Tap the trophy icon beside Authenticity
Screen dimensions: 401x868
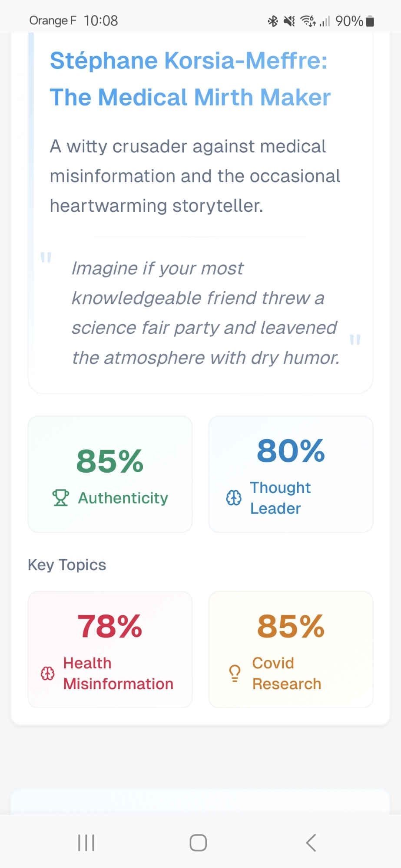coord(60,498)
